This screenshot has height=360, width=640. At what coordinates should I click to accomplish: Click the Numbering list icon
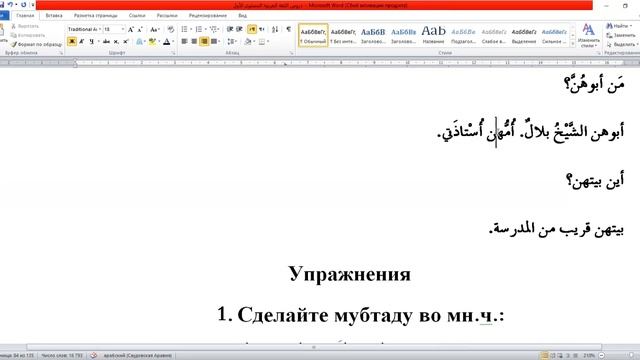(199, 29)
